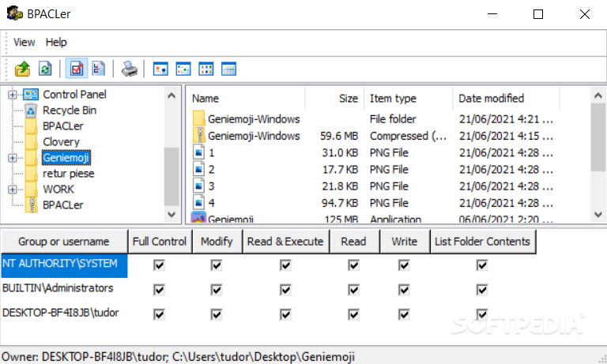The image size is (607, 364).
Task: Click the PNG icon of file 2
Action: pyautogui.click(x=198, y=169)
